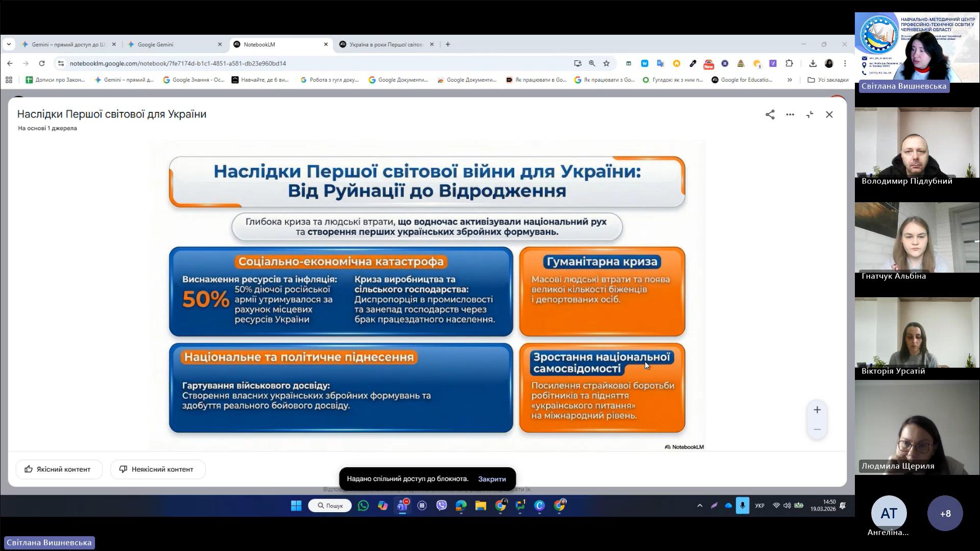The image size is (980, 551).
Task: Rate as Якісний контент thumbs up
Action: coord(59,469)
